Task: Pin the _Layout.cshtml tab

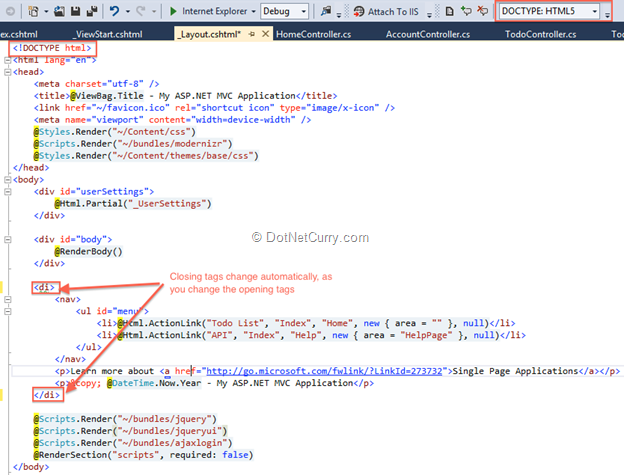Action: coord(252,34)
